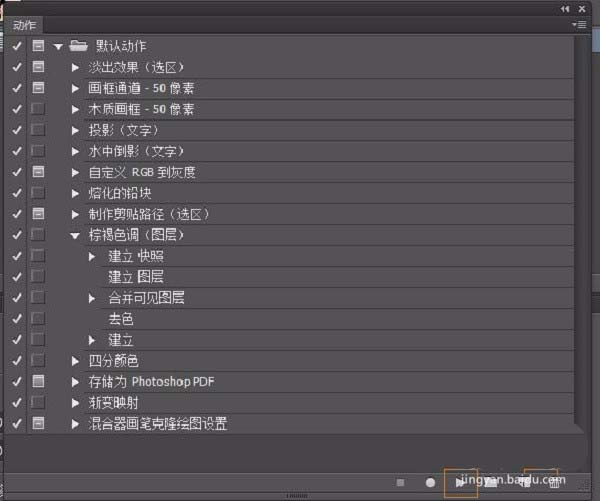Image resolution: width=600 pixels, height=501 pixels.
Task: Toggle dialog box for 存储为 Photoshop PDF
Action: coord(38,382)
